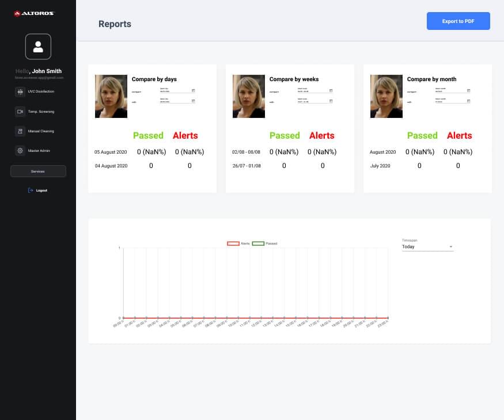
Task: Open calendar for month 'with' field
Action: [x=468, y=101]
